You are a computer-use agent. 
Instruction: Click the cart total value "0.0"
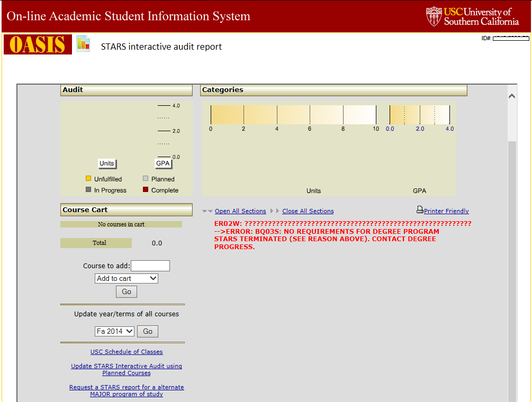pyautogui.click(x=157, y=243)
